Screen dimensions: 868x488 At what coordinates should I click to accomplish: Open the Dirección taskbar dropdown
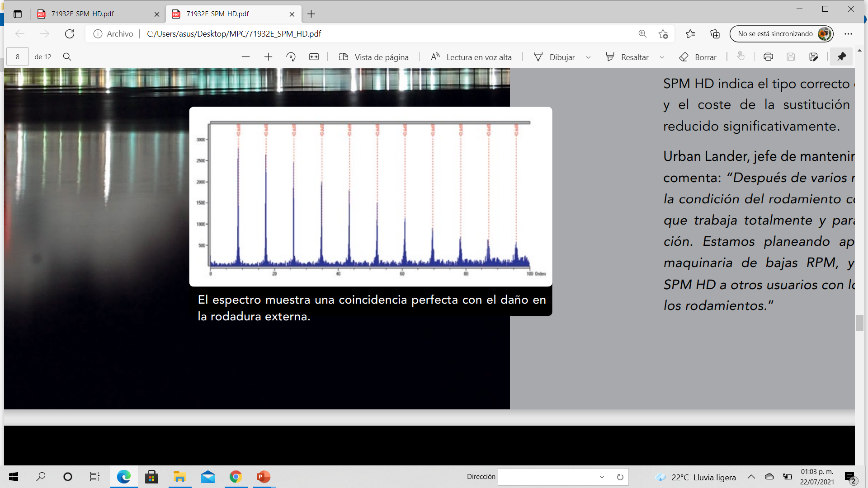click(x=602, y=477)
